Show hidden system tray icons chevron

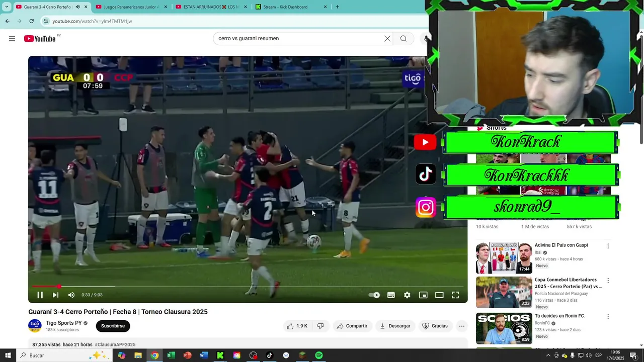pos(548,355)
